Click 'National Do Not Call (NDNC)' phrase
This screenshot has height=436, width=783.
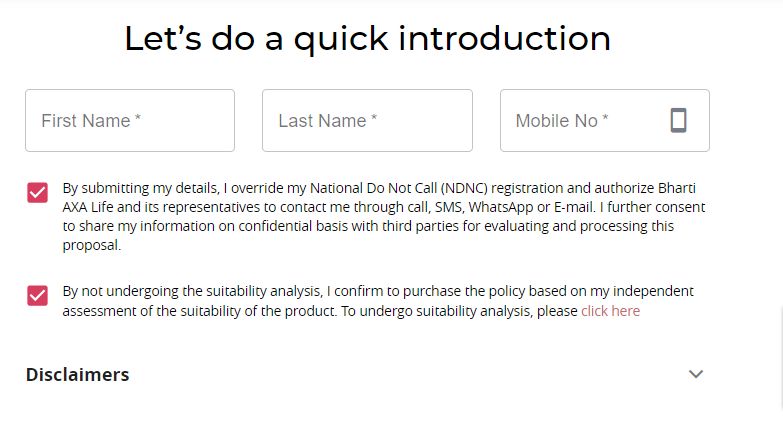397,188
